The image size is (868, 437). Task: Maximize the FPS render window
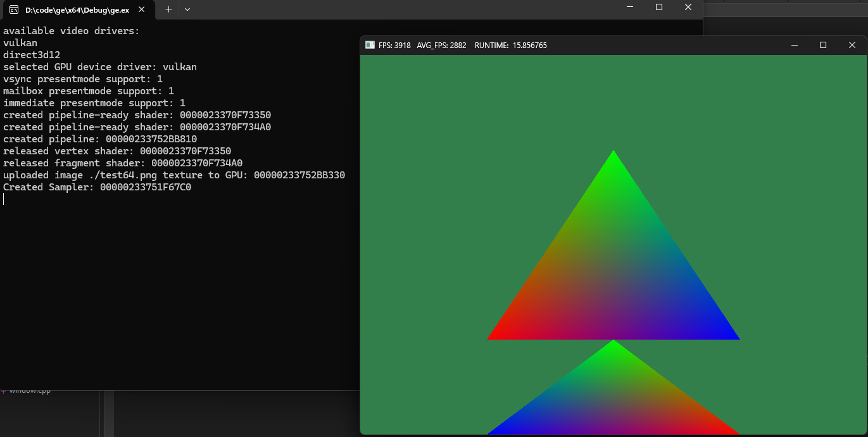823,46
